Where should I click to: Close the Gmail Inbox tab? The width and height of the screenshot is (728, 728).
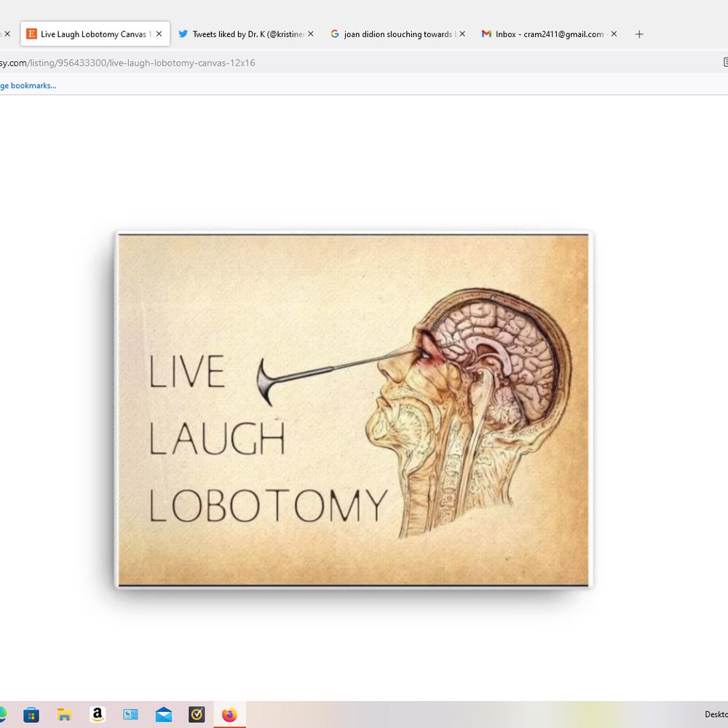(614, 34)
